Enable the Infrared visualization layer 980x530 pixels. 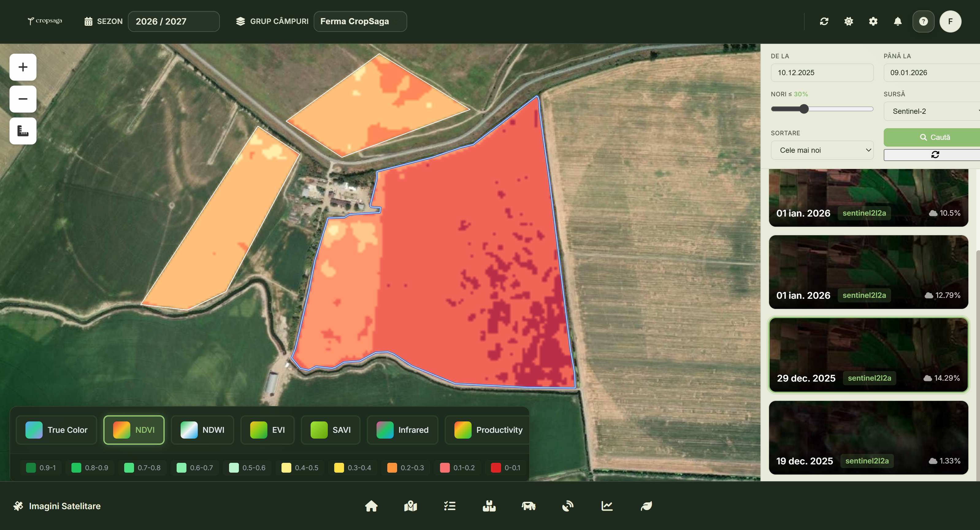[402, 430]
